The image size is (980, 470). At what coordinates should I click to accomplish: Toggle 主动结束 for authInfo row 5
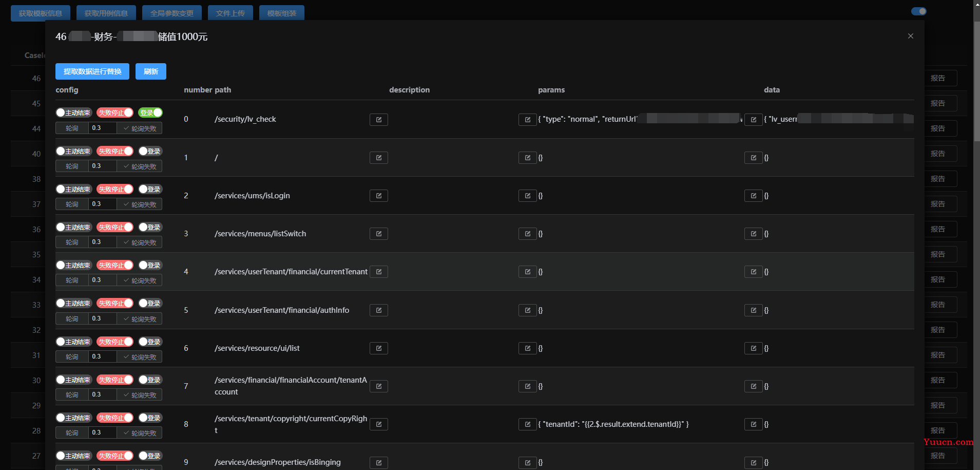click(x=74, y=303)
